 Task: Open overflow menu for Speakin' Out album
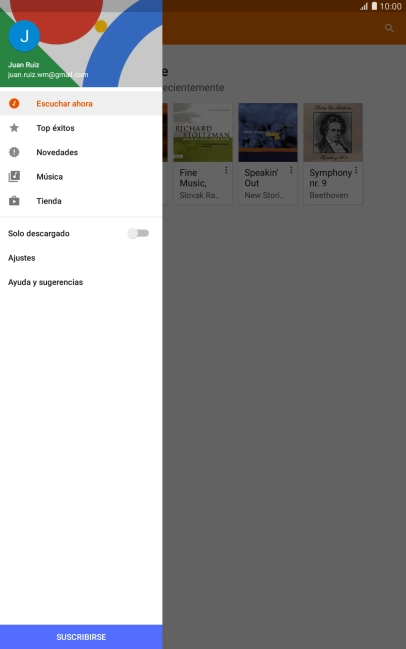coord(291,170)
